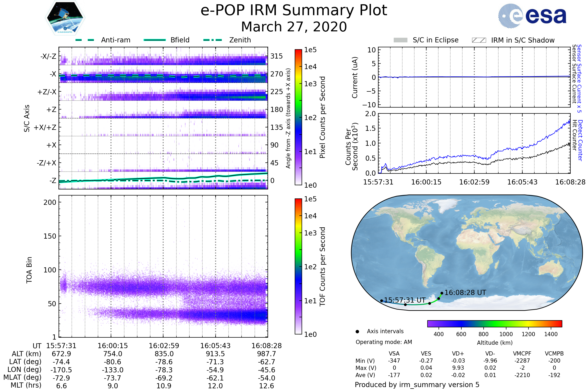This screenshot has width=588, height=392.
Task: Click the ESA logo
Action: pos(532,16)
